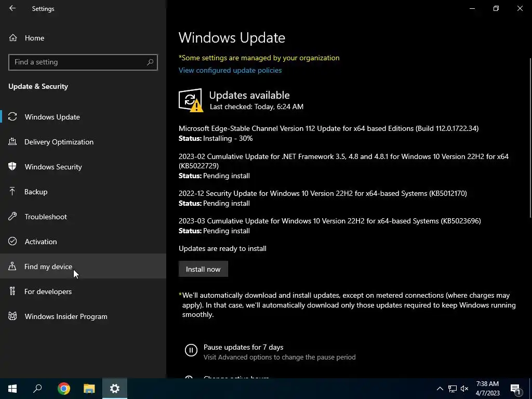
Task: Select Windows Update in the sidebar
Action: [x=83, y=117]
